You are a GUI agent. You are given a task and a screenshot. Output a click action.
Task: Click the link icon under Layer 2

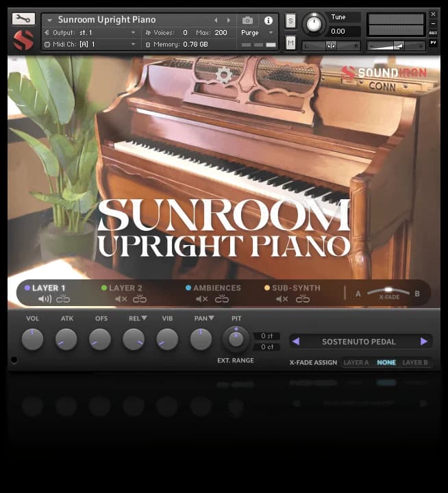pyautogui.click(x=140, y=299)
